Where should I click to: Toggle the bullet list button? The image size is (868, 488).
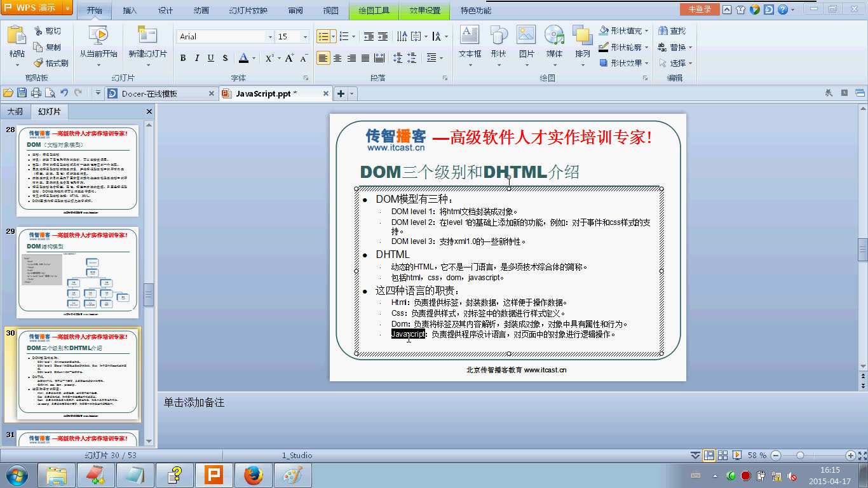323,36
